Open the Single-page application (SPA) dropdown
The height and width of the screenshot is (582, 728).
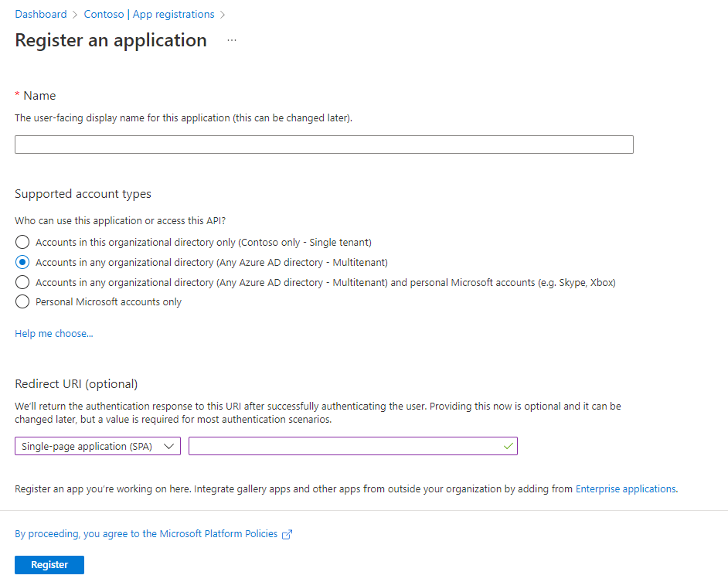point(97,446)
